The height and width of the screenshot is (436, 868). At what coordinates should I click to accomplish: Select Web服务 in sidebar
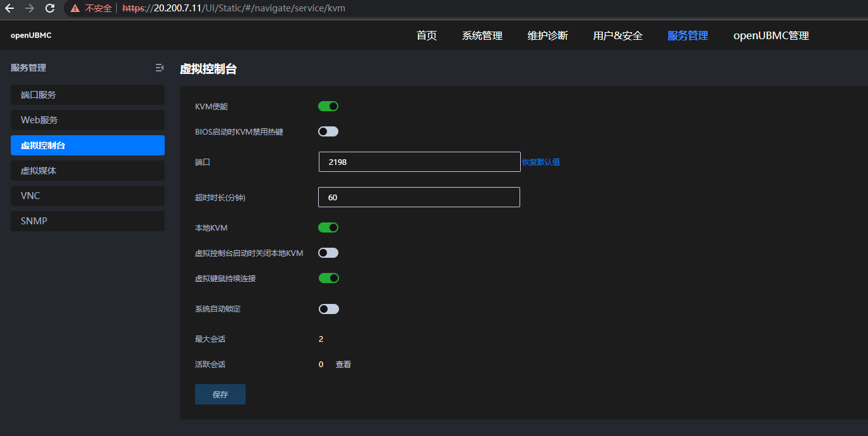(x=88, y=120)
